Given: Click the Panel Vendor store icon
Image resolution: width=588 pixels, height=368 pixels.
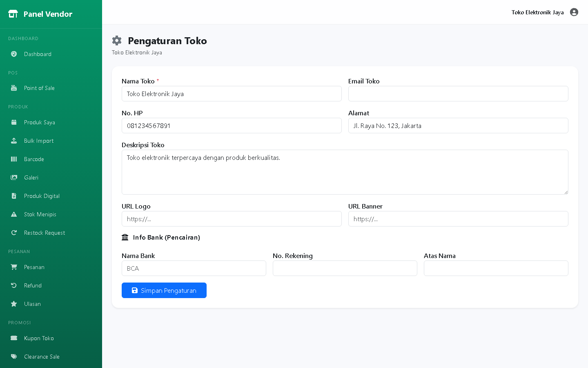Looking at the screenshot, I should (13, 14).
